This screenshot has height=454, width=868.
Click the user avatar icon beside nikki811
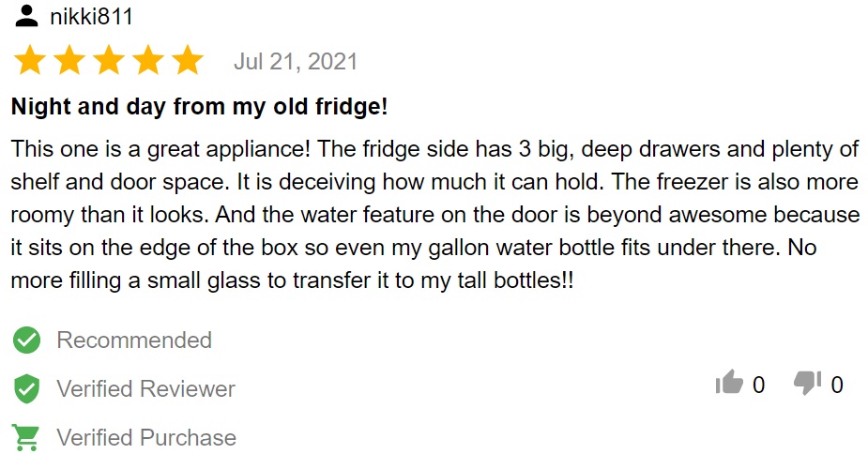pos(26,16)
